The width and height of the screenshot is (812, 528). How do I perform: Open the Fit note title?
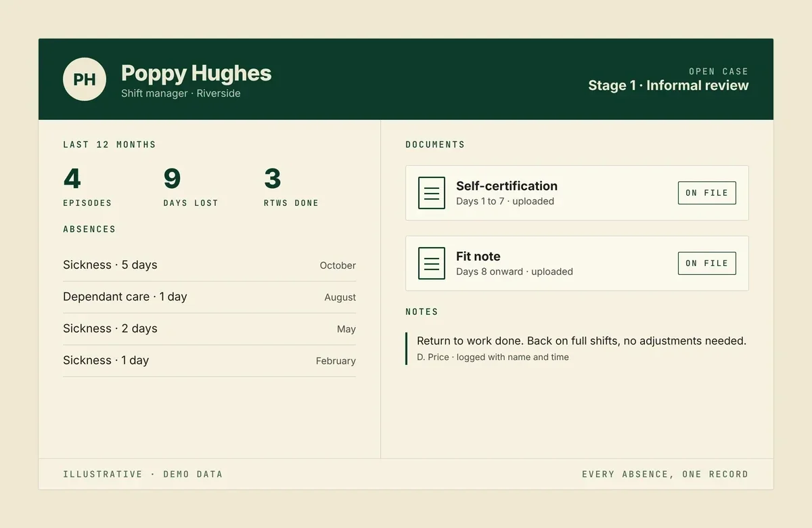click(478, 257)
